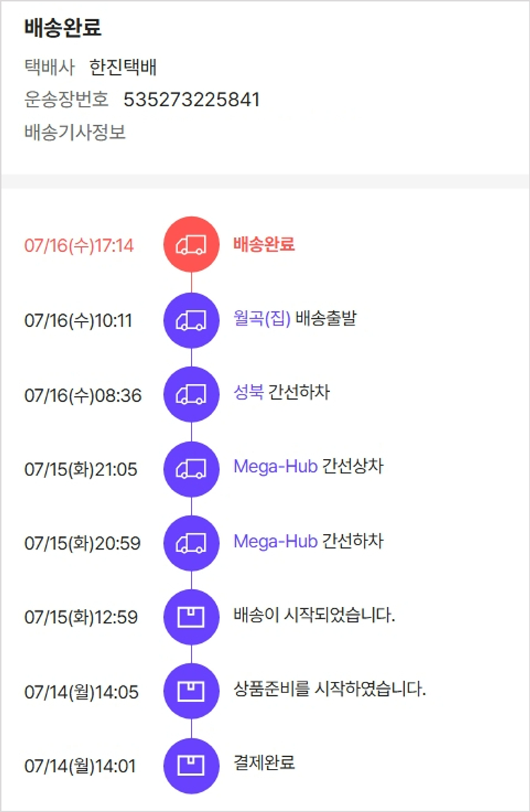Click Mega-Hub link in 간선하차 row

[275, 542]
